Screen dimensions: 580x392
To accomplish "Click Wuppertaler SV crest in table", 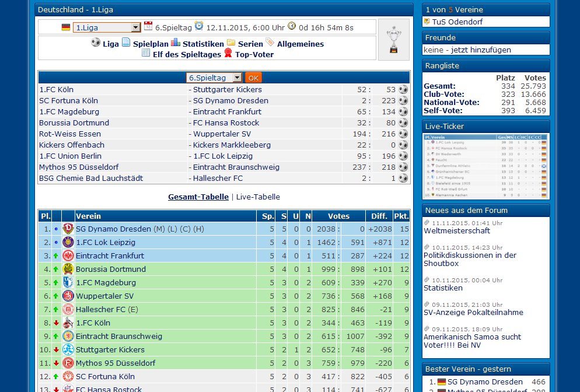I will point(68,296).
